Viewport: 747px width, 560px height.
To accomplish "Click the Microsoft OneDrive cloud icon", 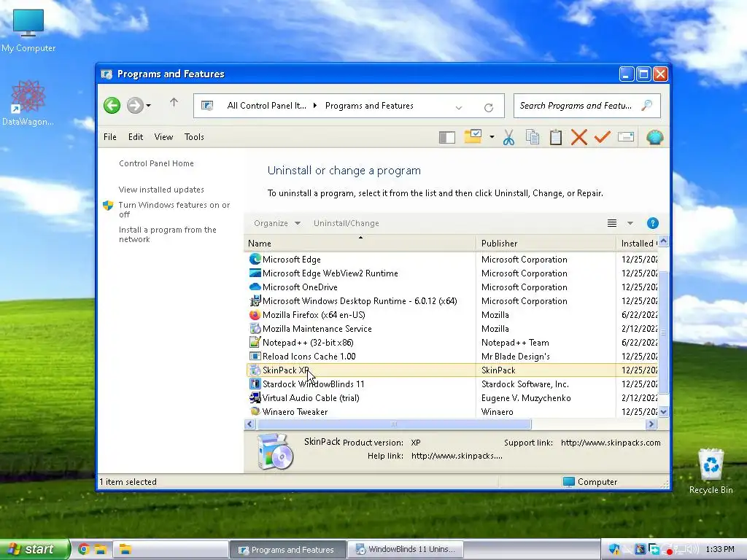I will pyautogui.click(x=255, y=287).
